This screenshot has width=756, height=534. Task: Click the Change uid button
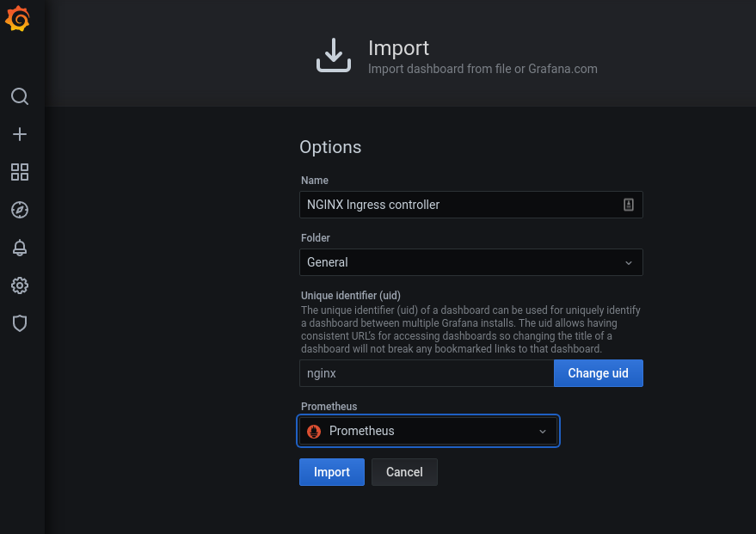coord(599,373)
